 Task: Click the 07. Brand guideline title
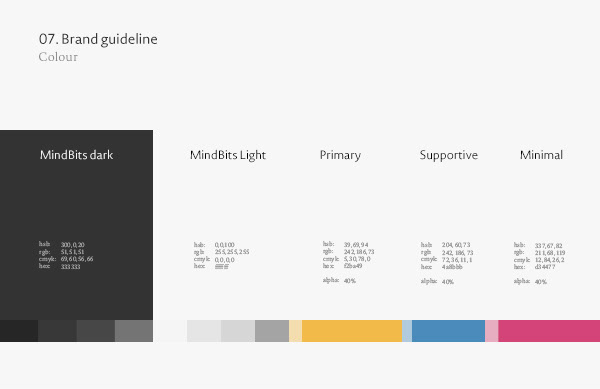tap(98, 39)
